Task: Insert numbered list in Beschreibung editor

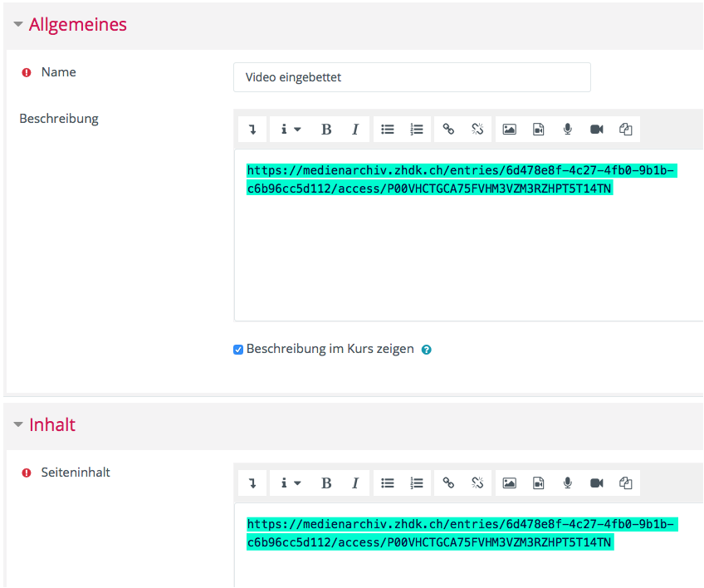Action: pyautogui.click(x=417, y=129)
